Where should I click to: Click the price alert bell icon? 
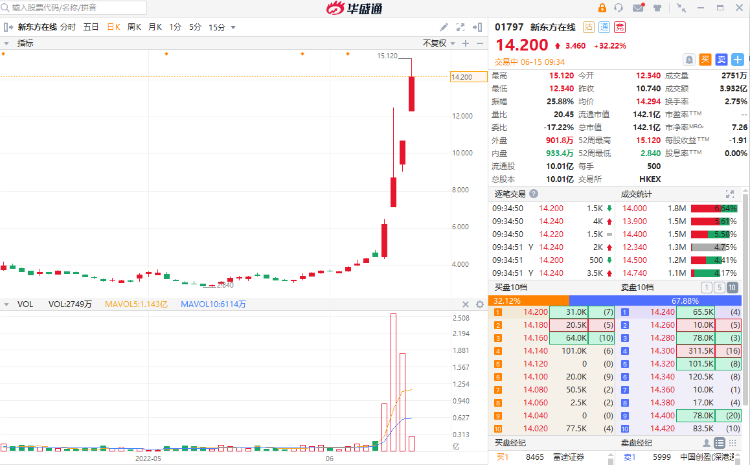tap(689, 59)
